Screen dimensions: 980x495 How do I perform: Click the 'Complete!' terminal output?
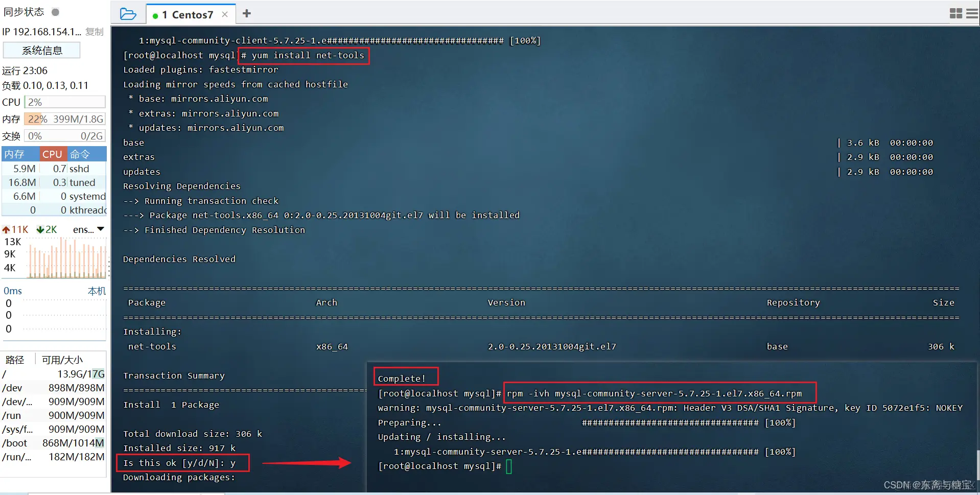click(402, 379)
